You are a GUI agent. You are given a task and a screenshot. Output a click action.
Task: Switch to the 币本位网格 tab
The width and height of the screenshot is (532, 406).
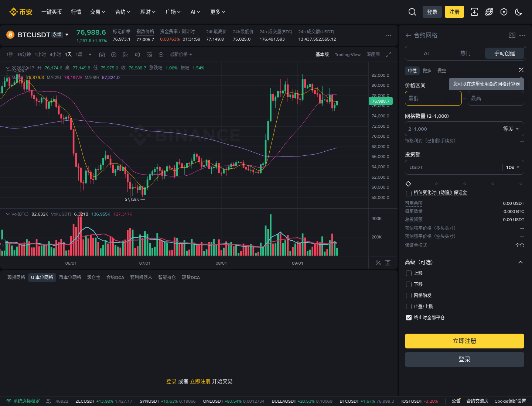click(x=70, y=278)
